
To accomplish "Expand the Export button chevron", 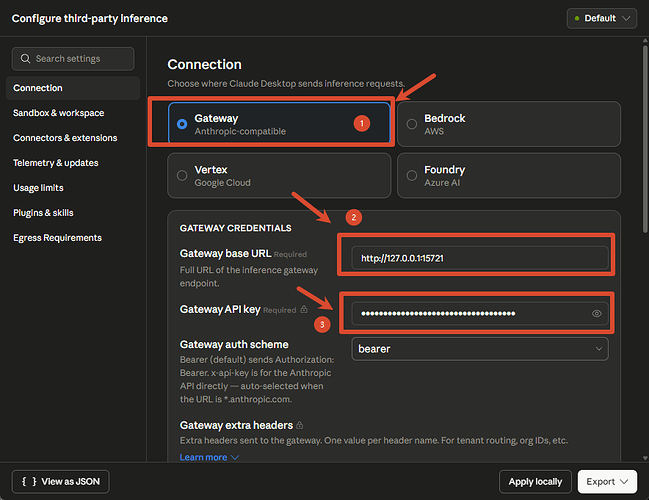I will (x=624, y=481).
